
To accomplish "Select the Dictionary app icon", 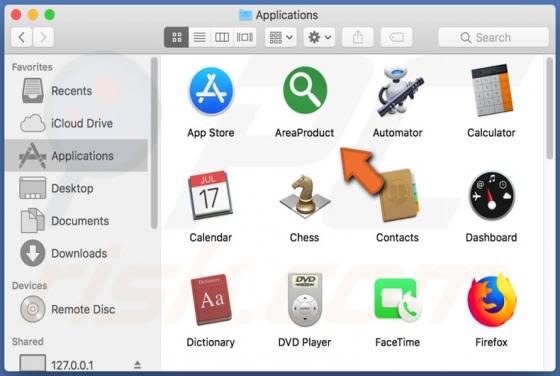I will point(211,300).
